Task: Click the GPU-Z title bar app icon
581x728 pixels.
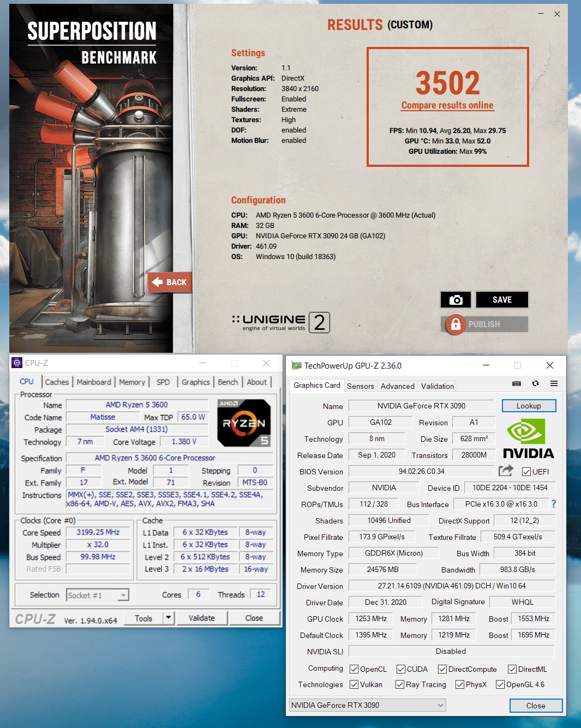Action: (x=296, y=365)
